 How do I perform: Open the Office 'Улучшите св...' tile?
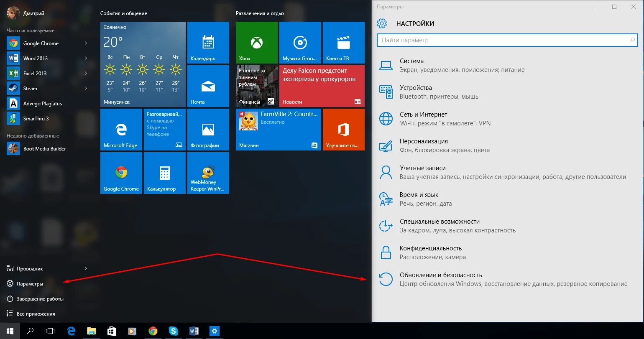pyautogui.click(x=344, y=130)
